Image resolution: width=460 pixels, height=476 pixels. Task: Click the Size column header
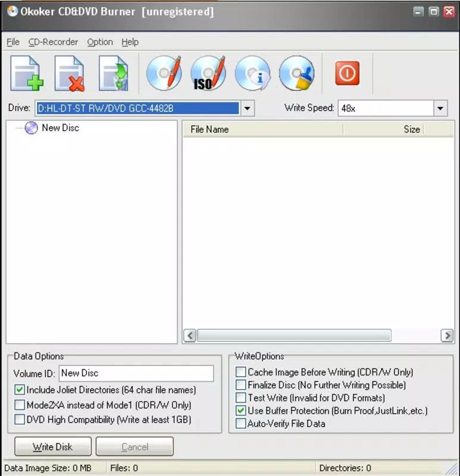(383, 129)
